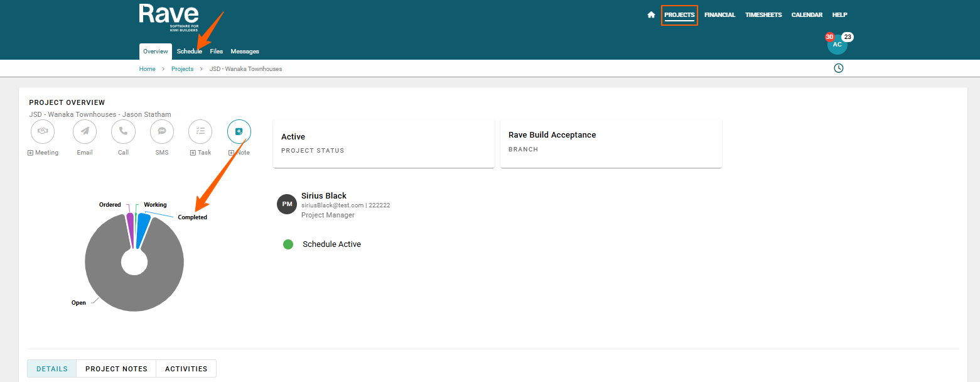Click the Project Manager role text
Screen dimensions: 980x382
[328, 215]
